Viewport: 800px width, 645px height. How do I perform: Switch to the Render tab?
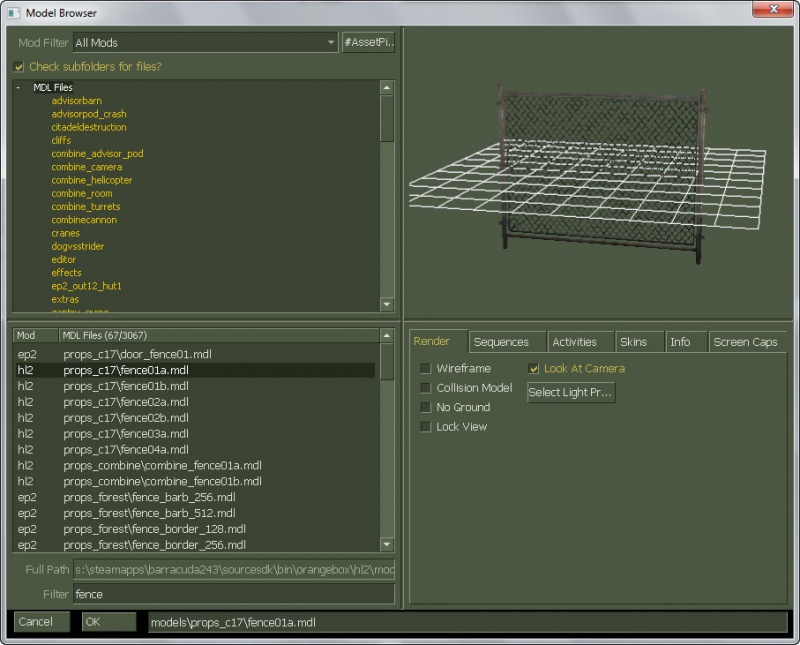click(438, 341)
